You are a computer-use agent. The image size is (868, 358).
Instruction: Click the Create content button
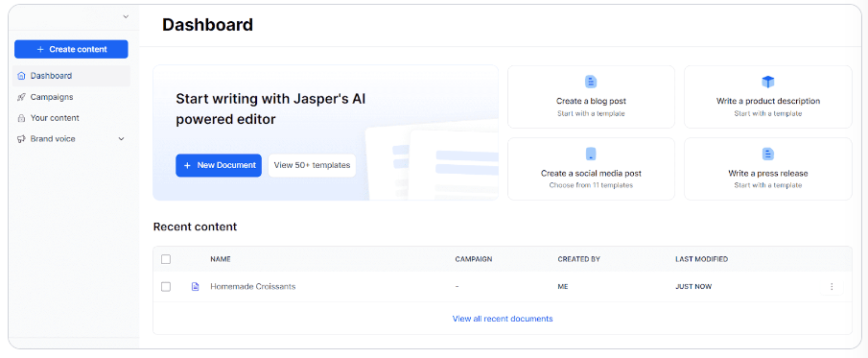(x=71, y=49)
